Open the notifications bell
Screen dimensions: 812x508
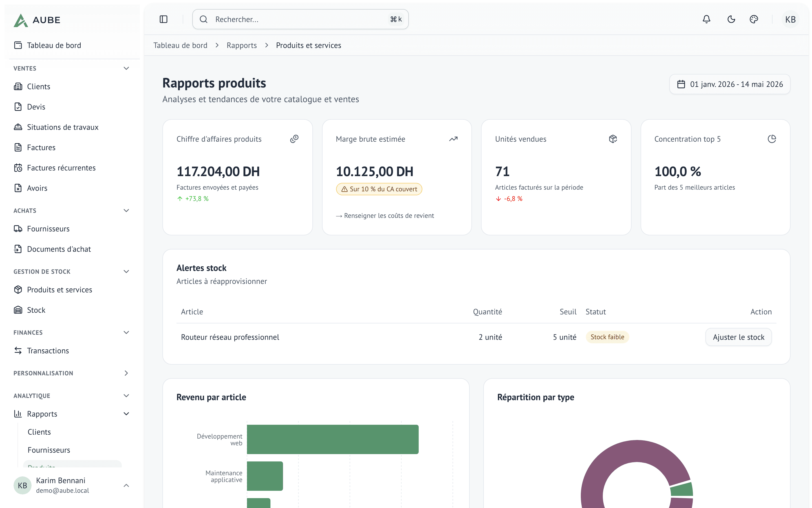tap(706, 19)
